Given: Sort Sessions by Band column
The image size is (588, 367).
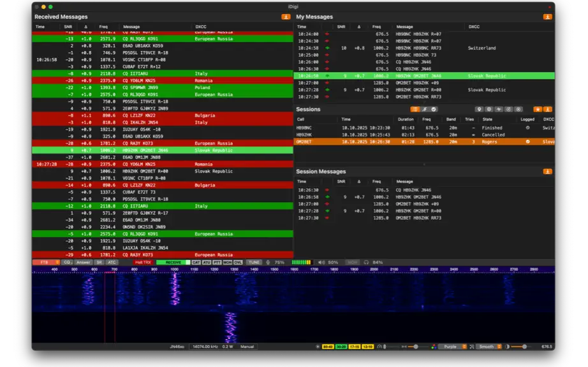Looking at the screenshot, I should [x=451, y=119].
